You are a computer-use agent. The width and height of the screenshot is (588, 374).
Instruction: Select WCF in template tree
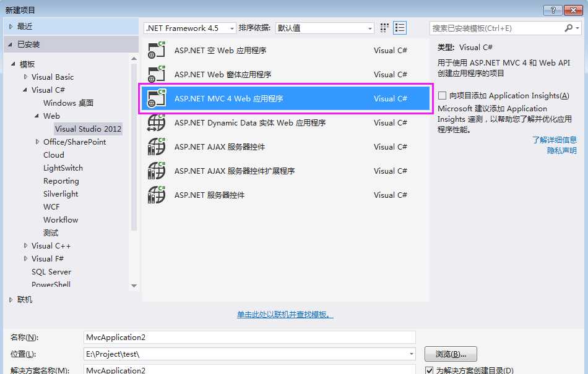(x=51, y=207)
